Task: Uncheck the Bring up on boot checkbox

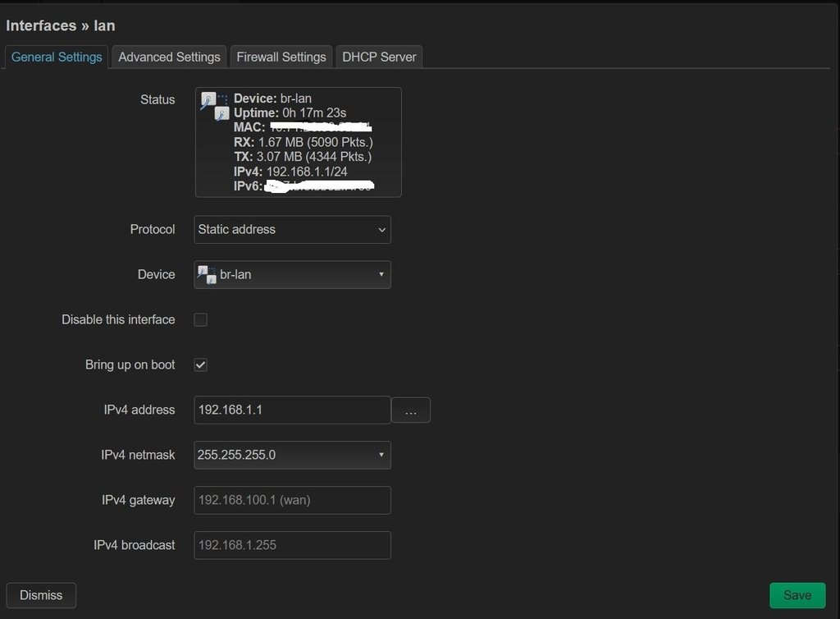Action: (x=201, y=365)
